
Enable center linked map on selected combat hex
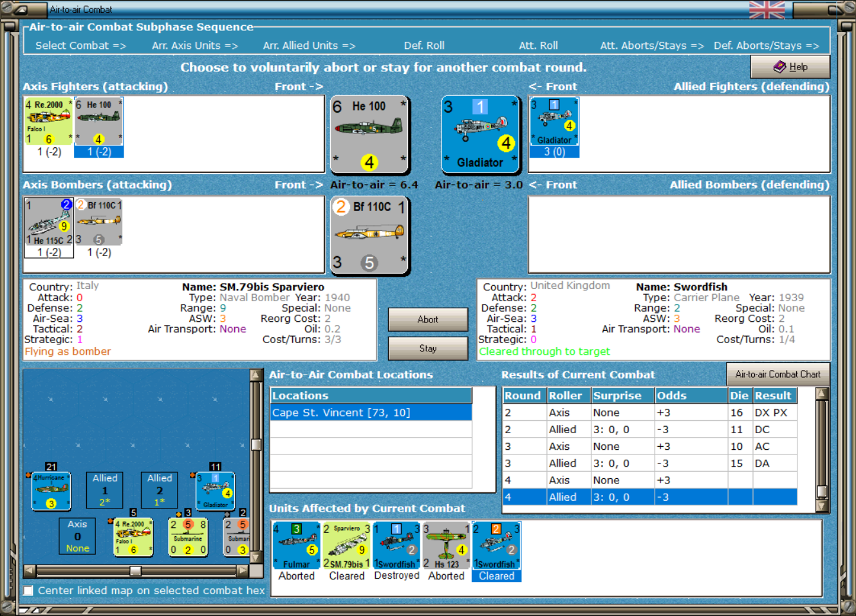tap(28, 590)
